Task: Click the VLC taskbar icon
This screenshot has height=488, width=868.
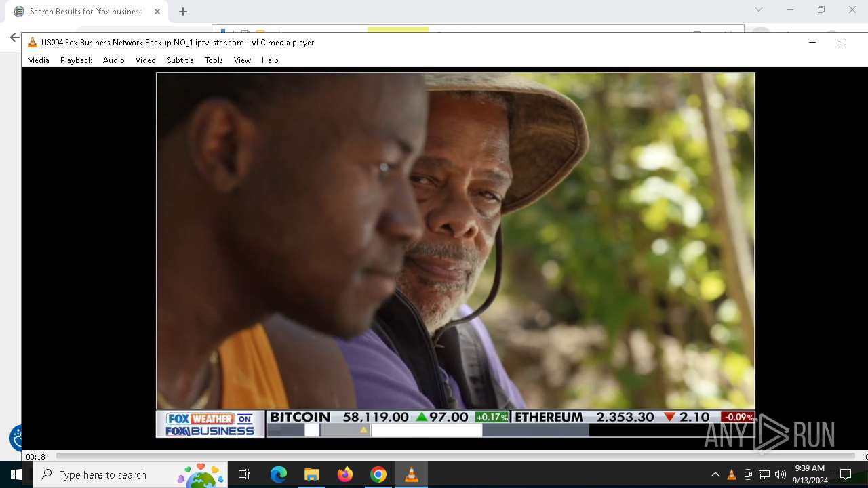Action: tap(412, 474)
